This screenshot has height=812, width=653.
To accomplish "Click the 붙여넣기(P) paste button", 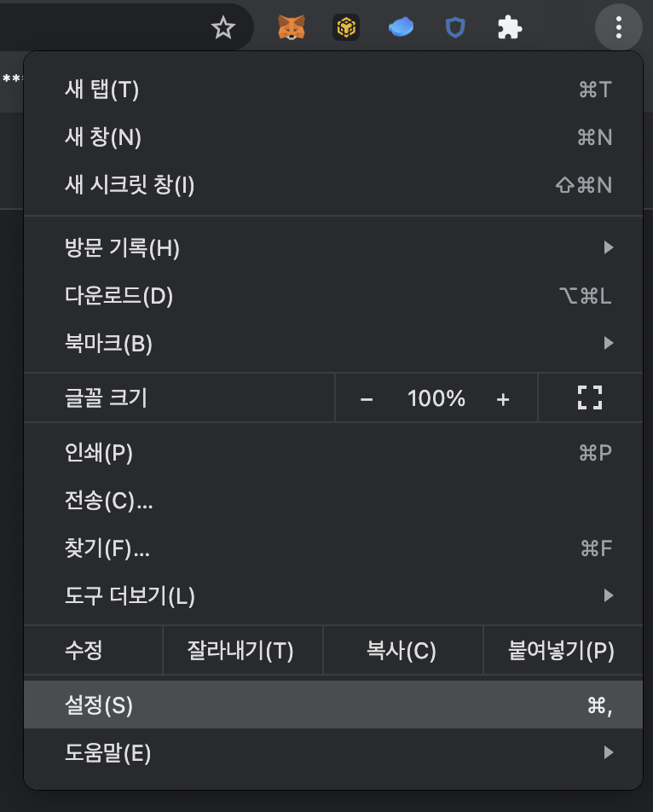I will [561, 651].
